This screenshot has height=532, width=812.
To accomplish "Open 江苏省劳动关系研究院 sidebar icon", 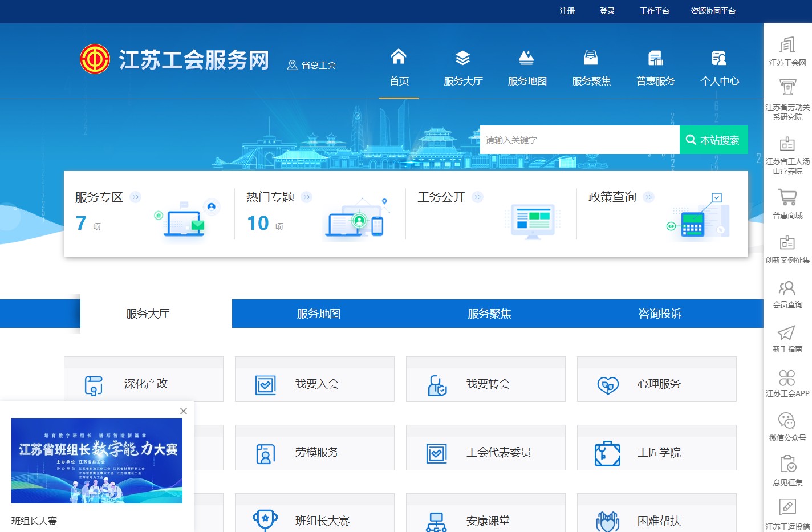I will point(787,88).
